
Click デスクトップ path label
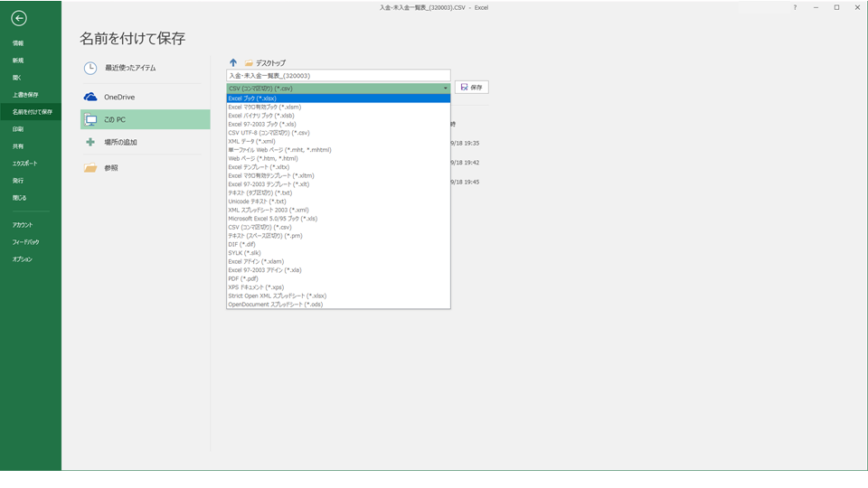point(270,63)
